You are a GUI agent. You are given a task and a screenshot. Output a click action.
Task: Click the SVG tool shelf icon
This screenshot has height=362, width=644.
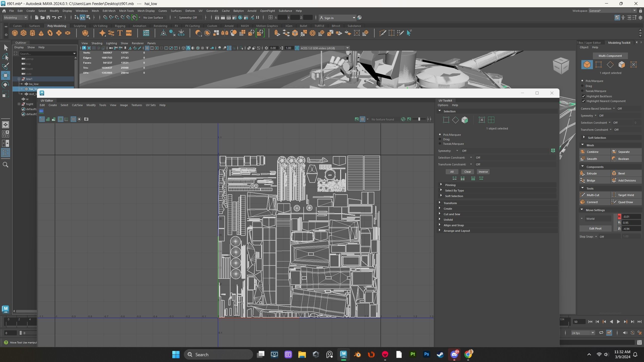129,33
